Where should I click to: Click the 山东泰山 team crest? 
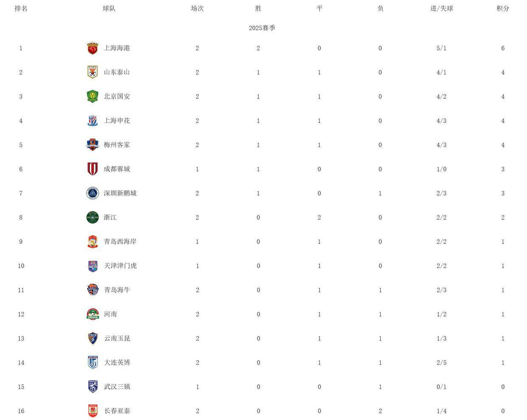click(93, 72)
